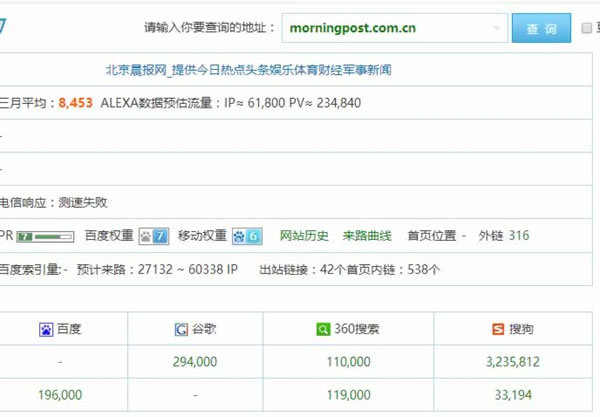Click the 首页内链：538个 text

coord(393,270)
